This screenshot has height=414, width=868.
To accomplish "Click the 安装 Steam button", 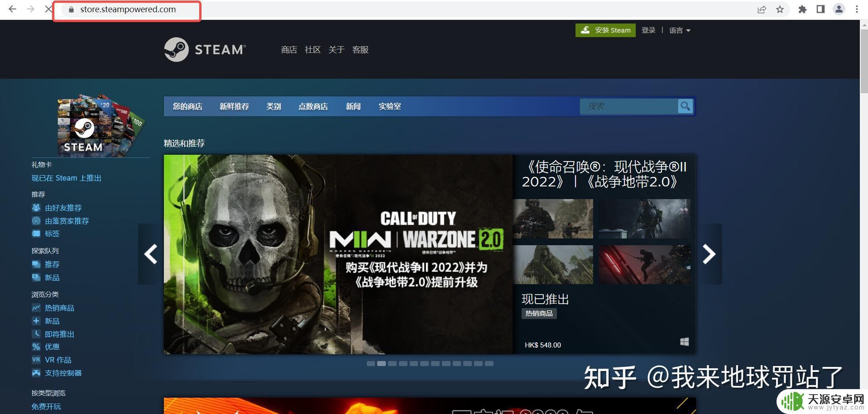I will point(605,30).
